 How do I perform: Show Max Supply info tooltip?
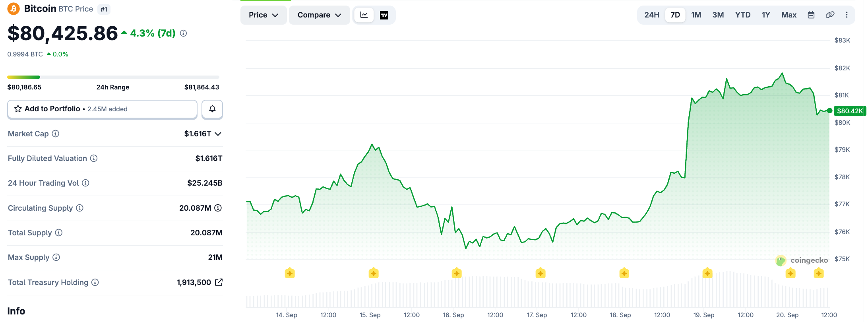coord(56,257)
